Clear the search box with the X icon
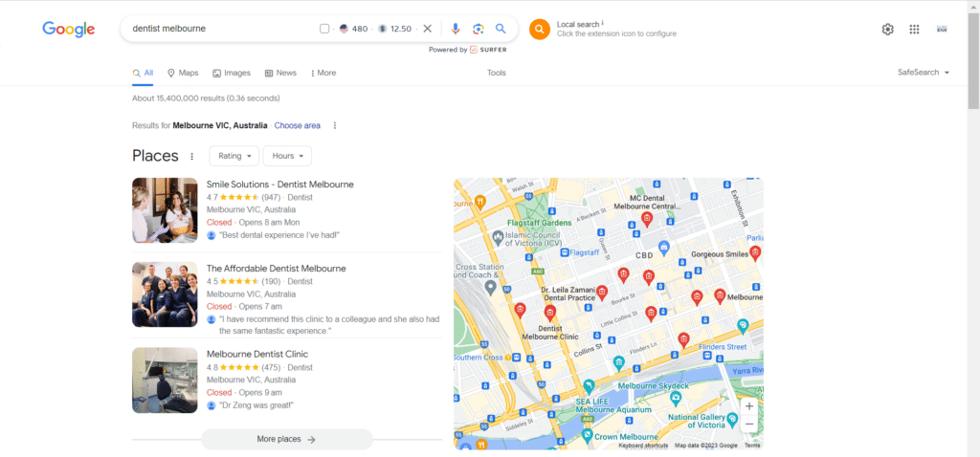Image resolution: width=980 pixels, height=457 pixels. click(x=428, y=29)
